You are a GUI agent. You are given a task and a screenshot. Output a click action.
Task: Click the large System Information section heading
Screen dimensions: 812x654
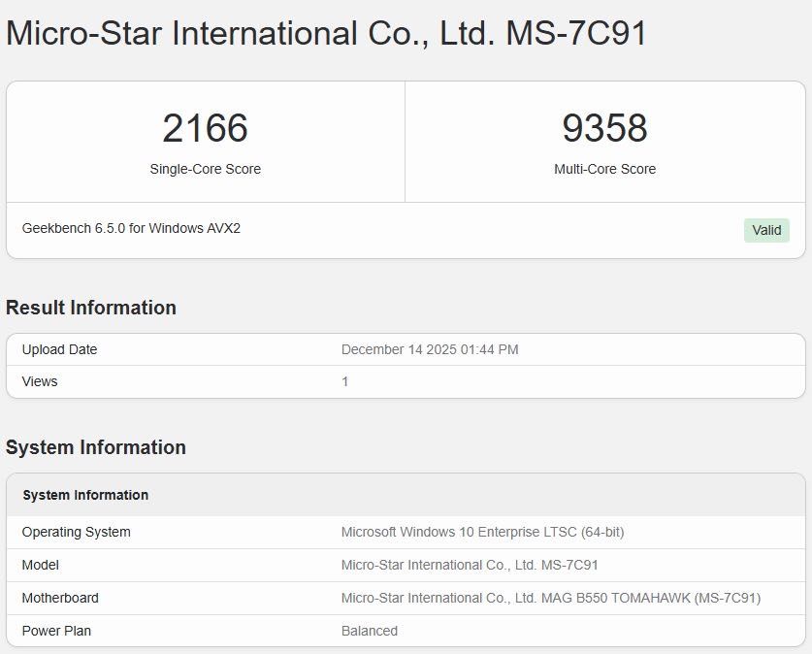tap(96, 447)
